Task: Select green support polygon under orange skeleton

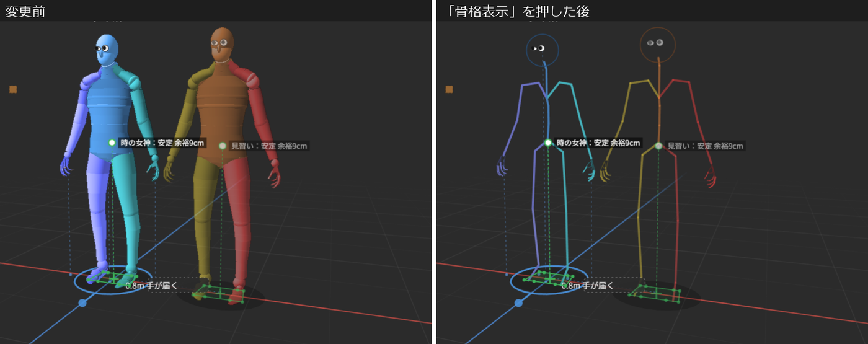Action: [x=655, y=294]
